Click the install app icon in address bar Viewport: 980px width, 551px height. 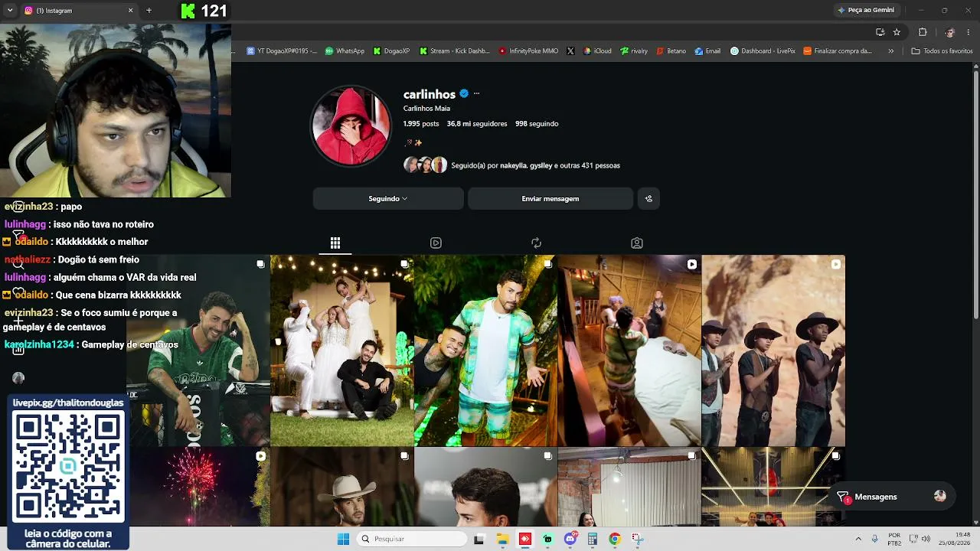click(x=880, y=32)
